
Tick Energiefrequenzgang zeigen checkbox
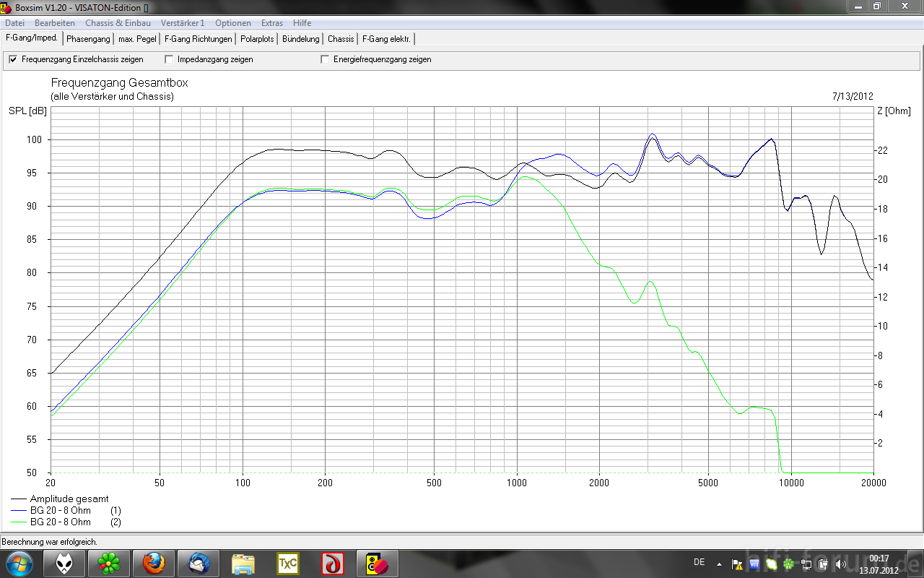click(x=325, y=59)
